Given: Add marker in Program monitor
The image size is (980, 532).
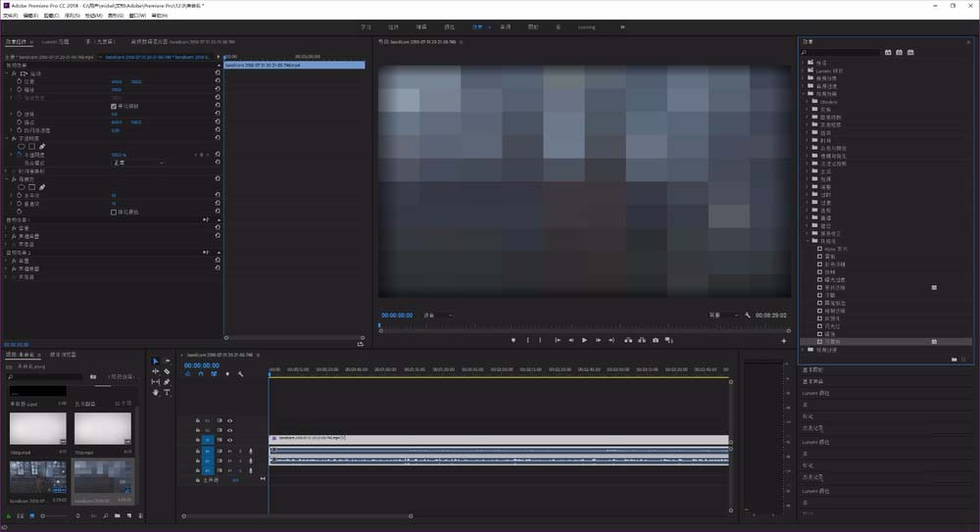Looking at the screenshot, I should coord(514,340).
